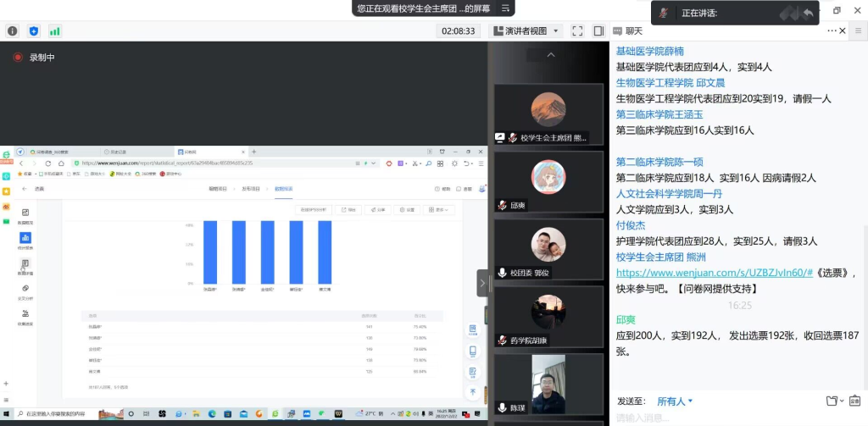868x426 pixels.
Task: Open the screen share options menu icon
Action: pos(505,8)
